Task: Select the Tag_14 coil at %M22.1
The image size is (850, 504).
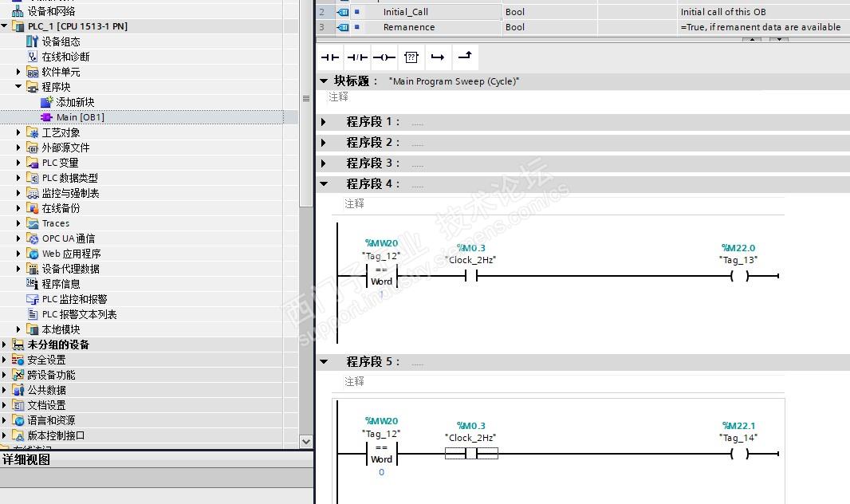Action: [739, 454]
